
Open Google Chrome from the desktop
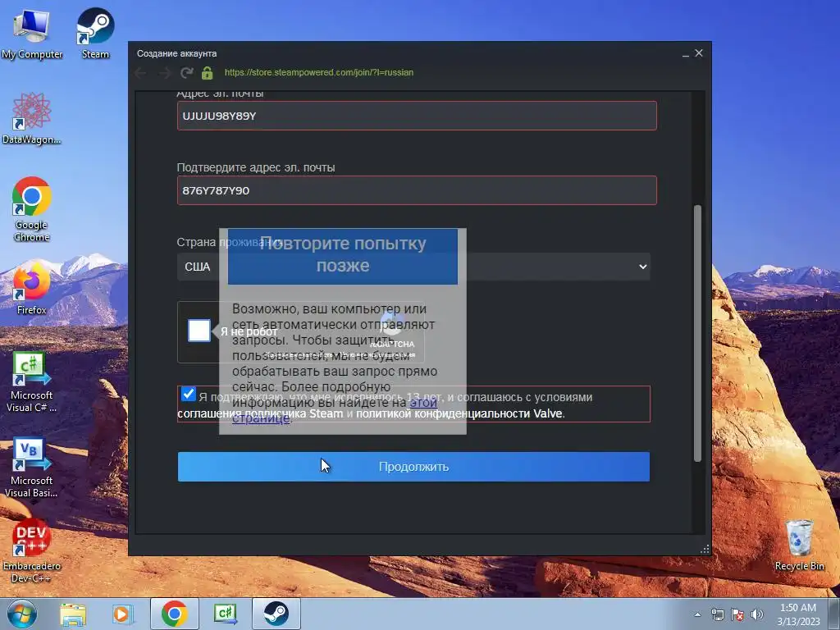point(32,209)
